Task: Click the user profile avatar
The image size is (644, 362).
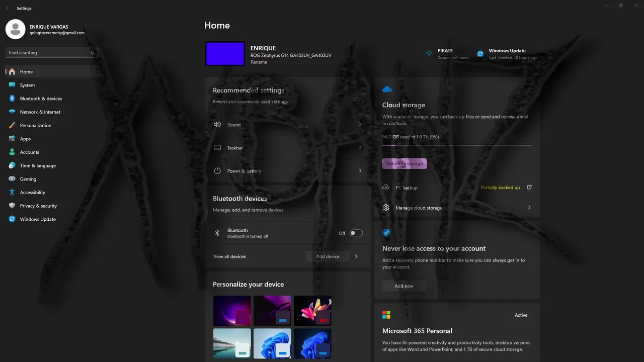Action: (x=15, y=29)
